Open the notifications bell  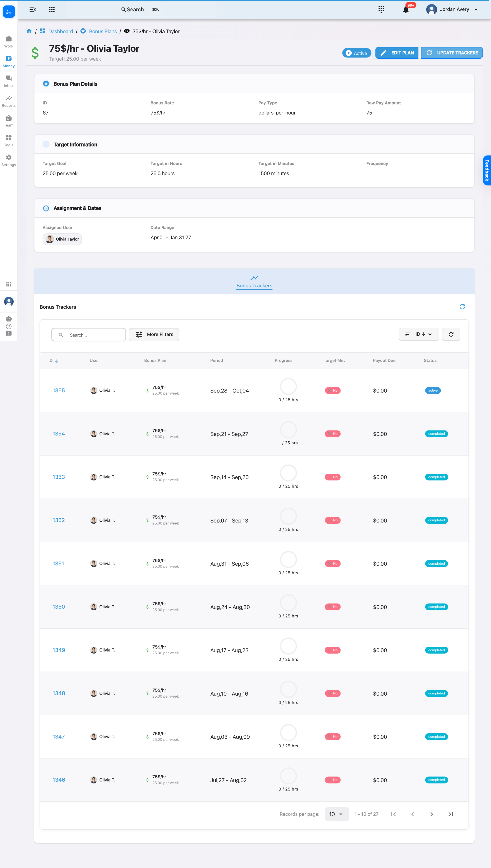point(406,10)
